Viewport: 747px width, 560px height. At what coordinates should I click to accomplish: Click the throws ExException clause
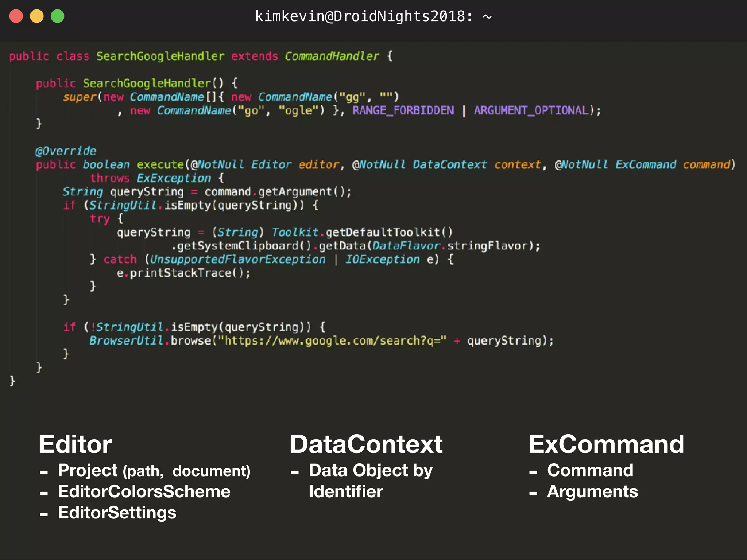tap(150, 178)
